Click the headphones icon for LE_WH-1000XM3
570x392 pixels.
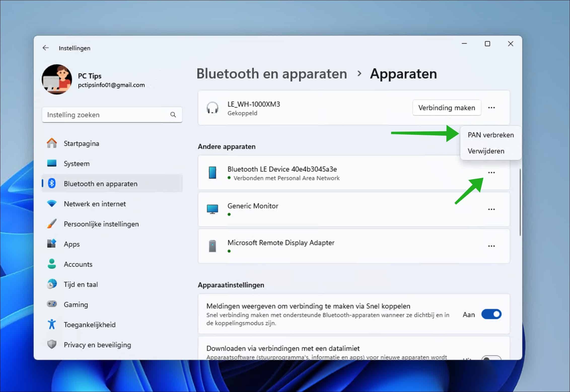pos(213,108)
